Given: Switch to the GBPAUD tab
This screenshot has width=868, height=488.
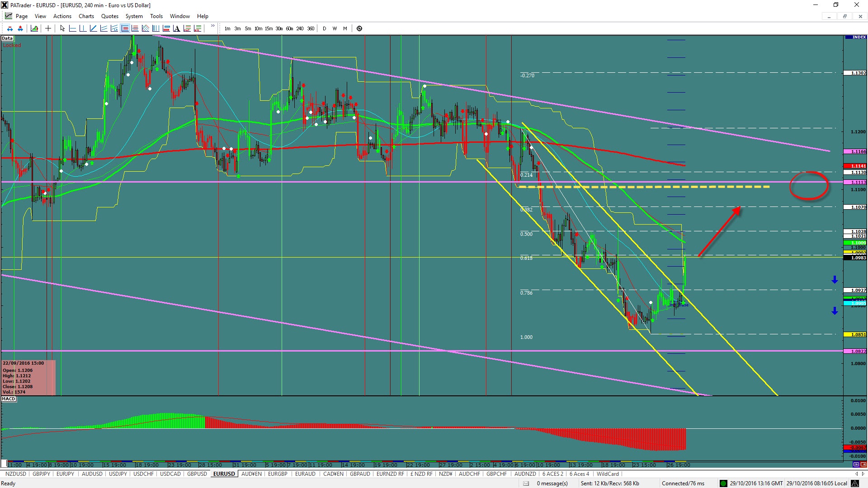Looking at the screenshot, I should coord(360,474).
